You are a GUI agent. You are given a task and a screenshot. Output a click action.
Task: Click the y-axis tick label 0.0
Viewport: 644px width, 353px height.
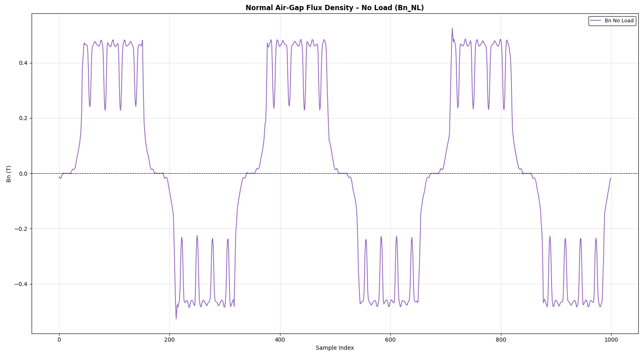23,174
